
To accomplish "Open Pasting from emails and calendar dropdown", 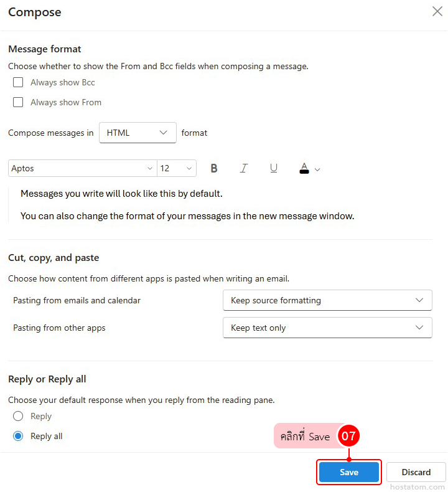I will [327, 300].
